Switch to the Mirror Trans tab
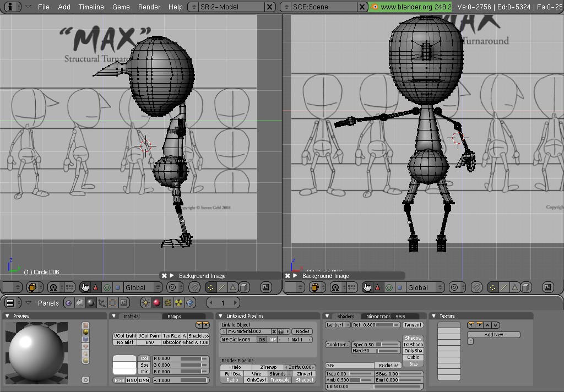 378,317
